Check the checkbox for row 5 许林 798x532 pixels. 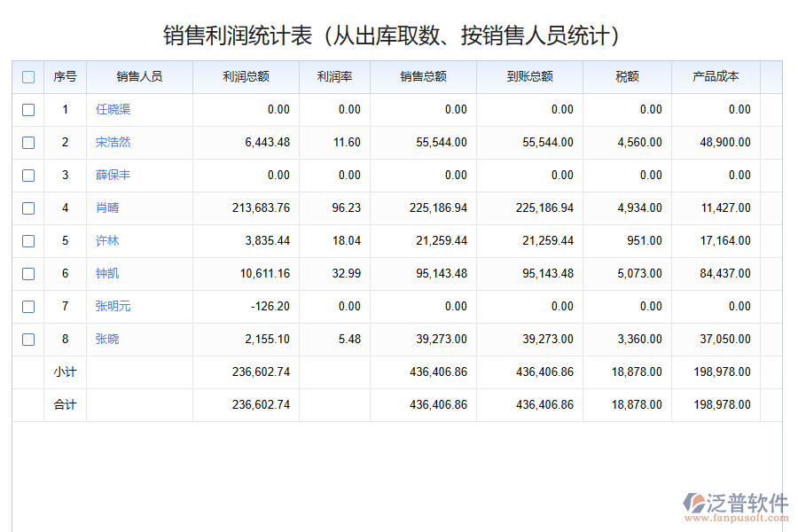[x=28, y=240]
